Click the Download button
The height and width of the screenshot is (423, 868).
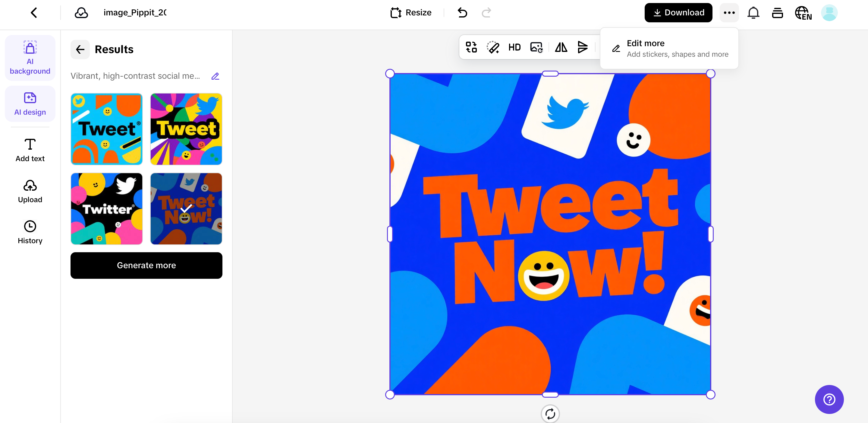(x=678, y=13)
